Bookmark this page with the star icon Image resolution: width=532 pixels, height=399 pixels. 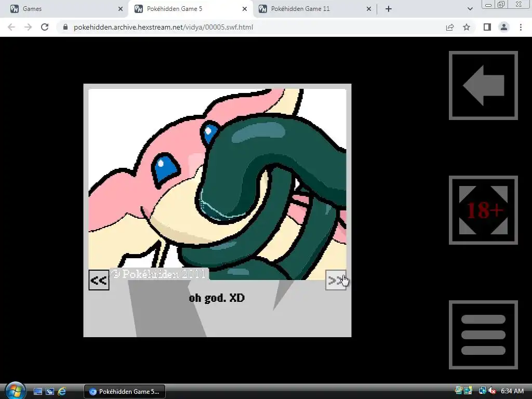coord(467,27)
